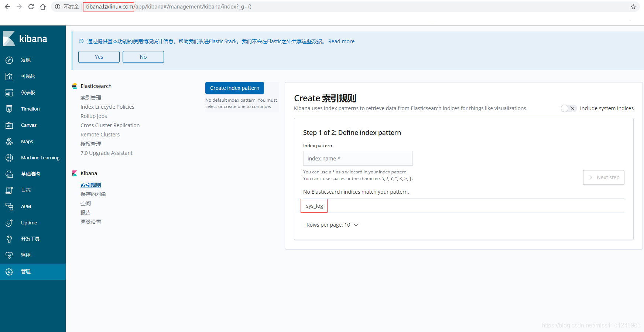The image size is (644, 332).
Task: Select Canvas menu label
Action: [29, 125]
